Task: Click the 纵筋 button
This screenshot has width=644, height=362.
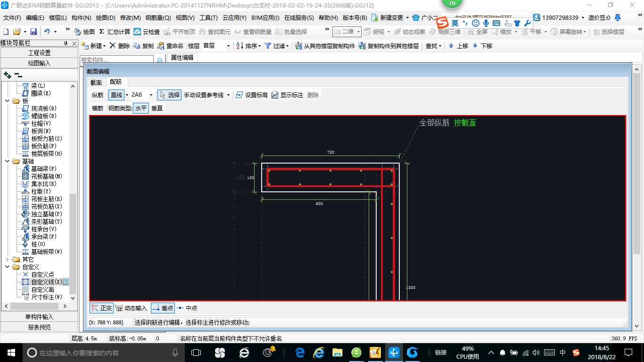Action: (98, 95)
